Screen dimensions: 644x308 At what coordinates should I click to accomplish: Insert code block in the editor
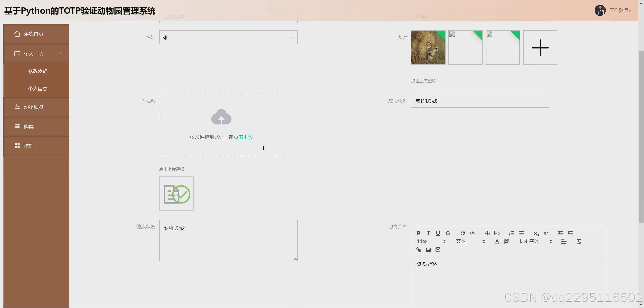point(472,233)
